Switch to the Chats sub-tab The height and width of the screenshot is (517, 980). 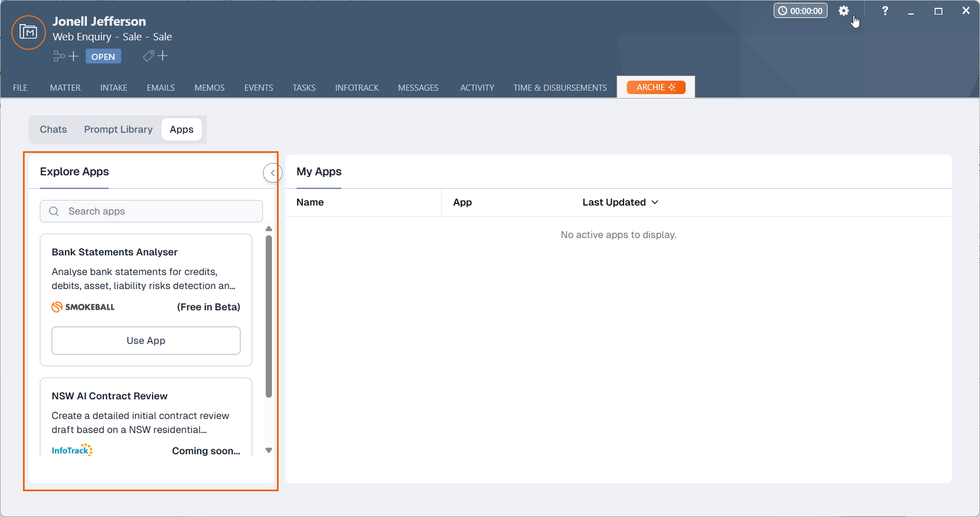point(53,129)
